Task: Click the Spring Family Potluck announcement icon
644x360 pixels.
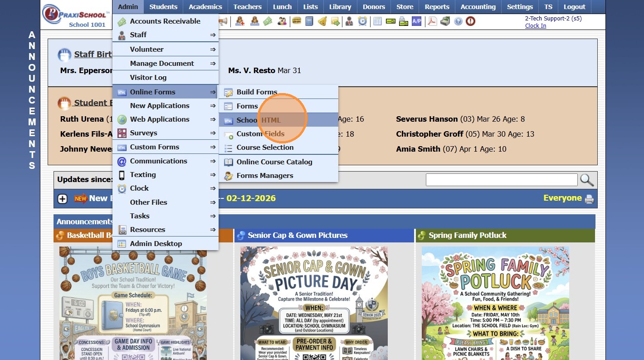Action: (x=422, y=235)
